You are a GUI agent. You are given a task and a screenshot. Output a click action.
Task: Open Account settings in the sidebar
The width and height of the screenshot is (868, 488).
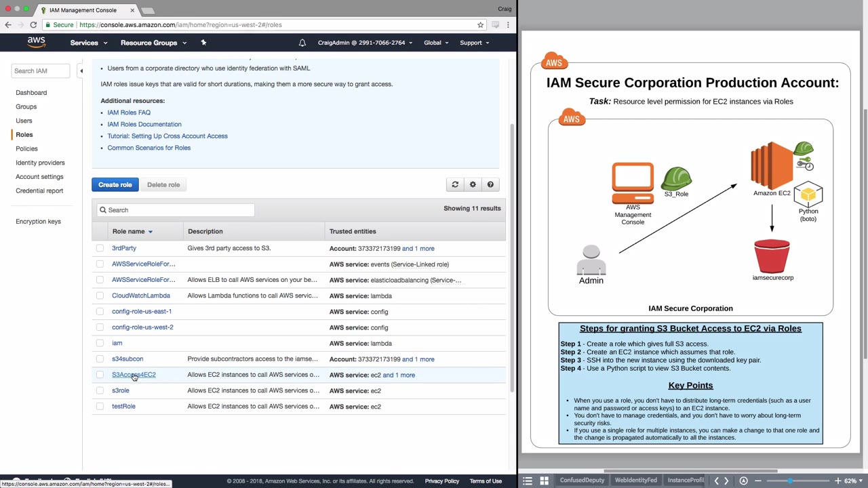coord(39,177)
